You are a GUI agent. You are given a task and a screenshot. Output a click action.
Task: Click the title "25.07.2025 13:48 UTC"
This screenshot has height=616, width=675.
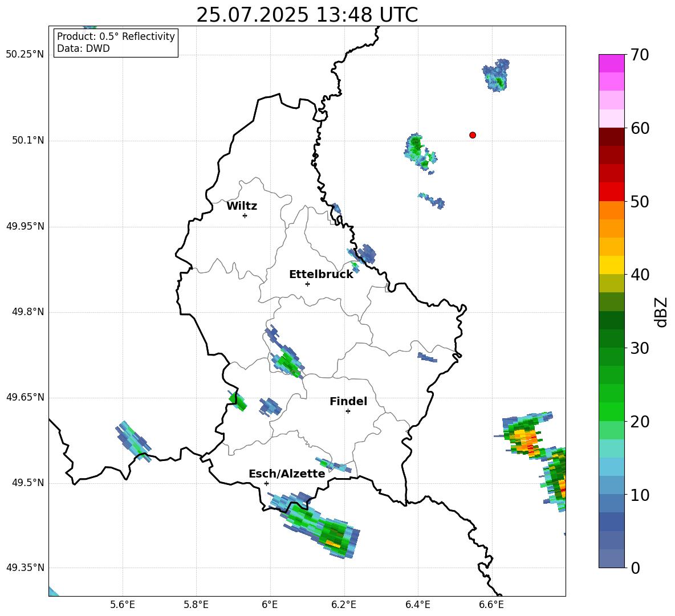click(x=307, y=15)
